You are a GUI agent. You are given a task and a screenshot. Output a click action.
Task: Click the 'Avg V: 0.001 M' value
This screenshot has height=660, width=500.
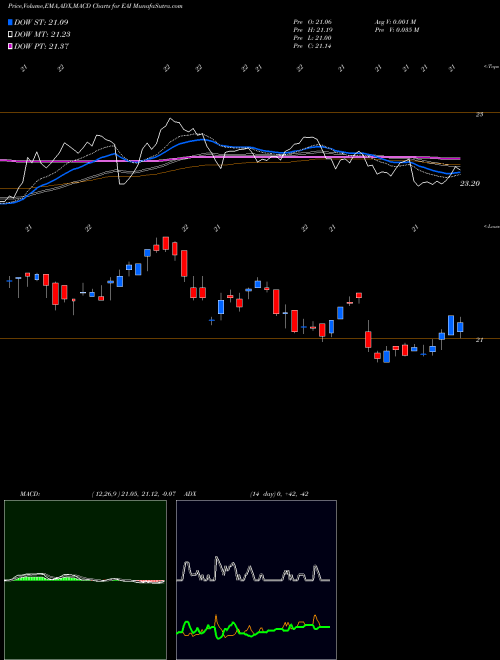pyautogui.click(x=396, y=22)
